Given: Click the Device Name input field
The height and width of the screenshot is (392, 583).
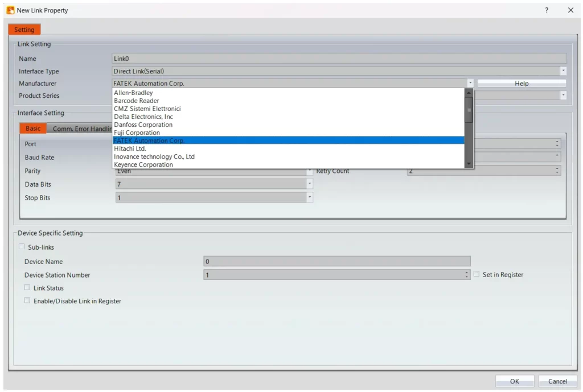Looking at the screenshot, I should pos(336,262).
